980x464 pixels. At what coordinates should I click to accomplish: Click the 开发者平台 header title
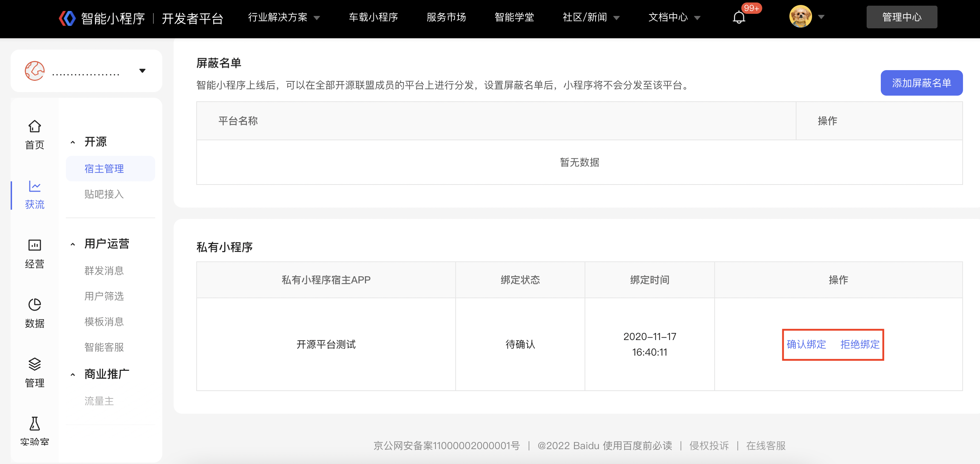coord(192,18)
